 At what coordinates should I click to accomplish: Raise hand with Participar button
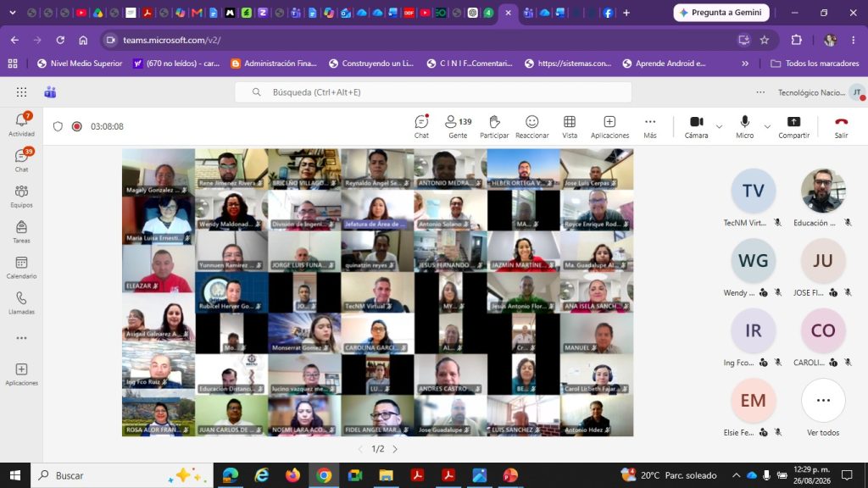click(x=494, y=127)
